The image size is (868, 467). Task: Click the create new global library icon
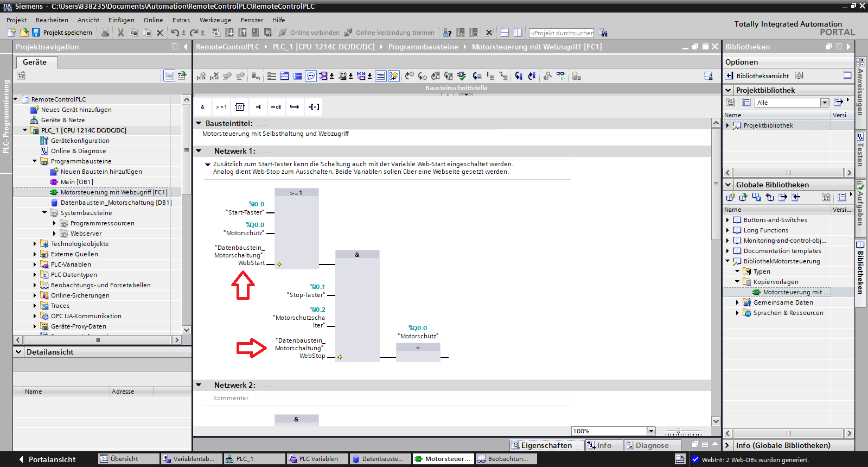click(730, 197)
